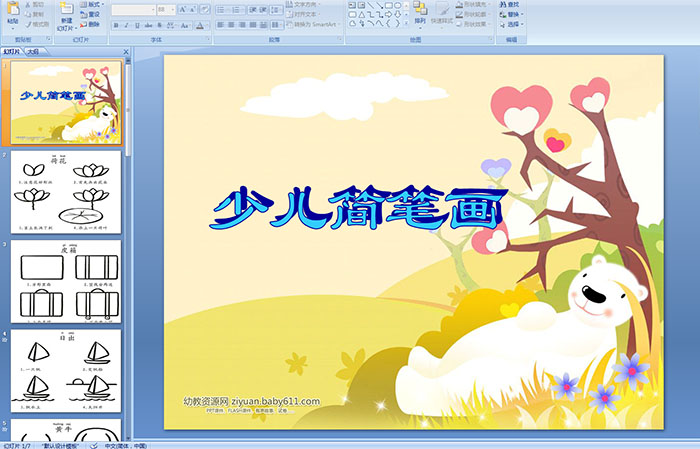This screenshot has width=700, height=449.
Task: Toggle Italic text formatting
Action: (x=127, y=25)
